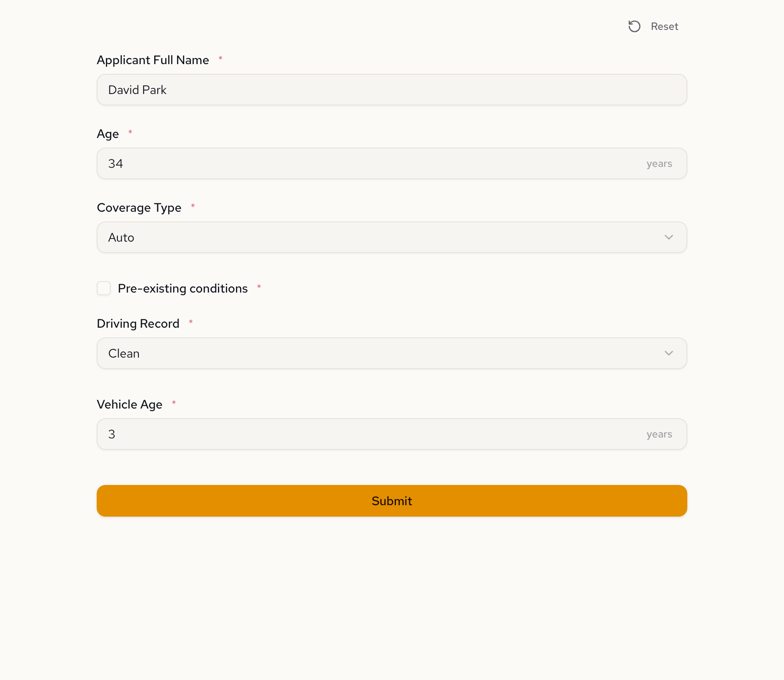Viewport: 784px width, 680px height.
Task: Click the Coverage Type label
Action: click(139, 207)
